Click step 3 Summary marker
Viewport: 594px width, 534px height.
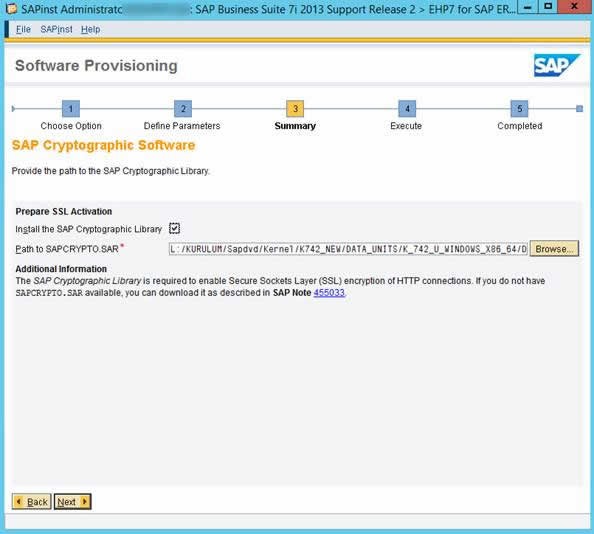295,109
